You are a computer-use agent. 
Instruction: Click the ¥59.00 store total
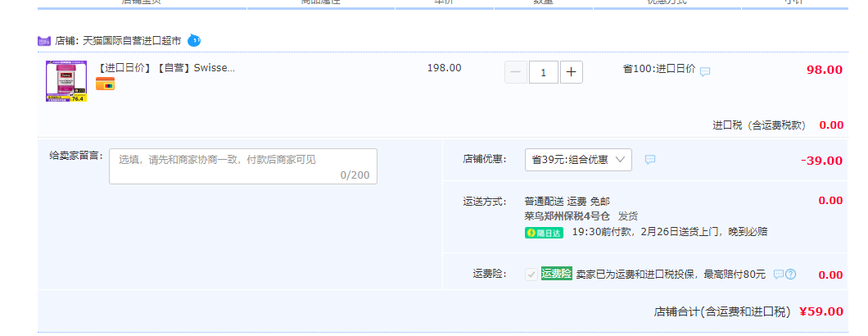[x=821, y=311]
